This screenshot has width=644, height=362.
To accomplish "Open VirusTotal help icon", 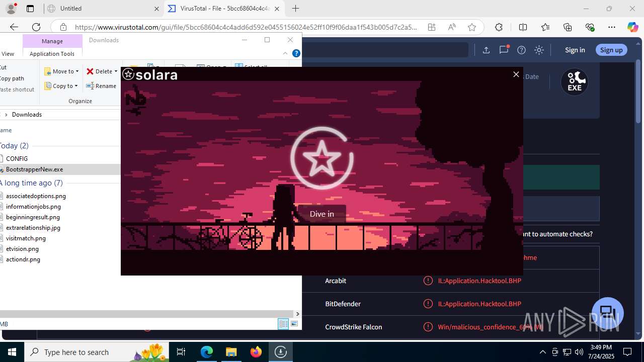I will click(522, 50).
